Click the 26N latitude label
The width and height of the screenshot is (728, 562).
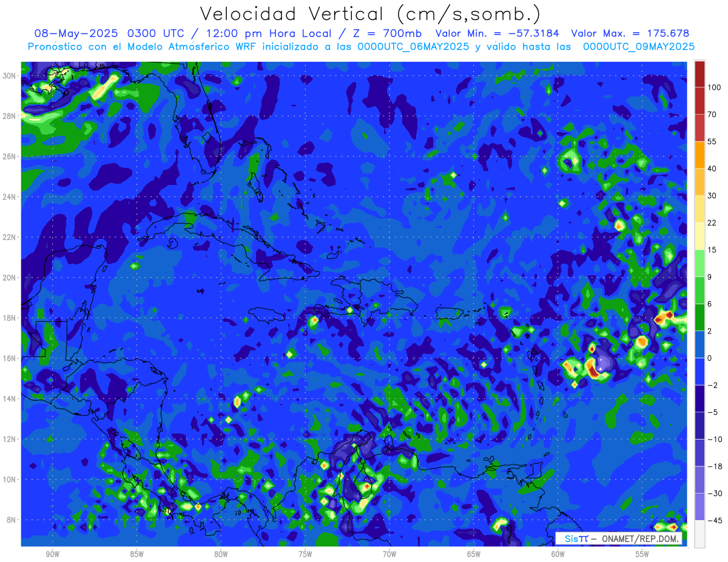tap(9, 156)
